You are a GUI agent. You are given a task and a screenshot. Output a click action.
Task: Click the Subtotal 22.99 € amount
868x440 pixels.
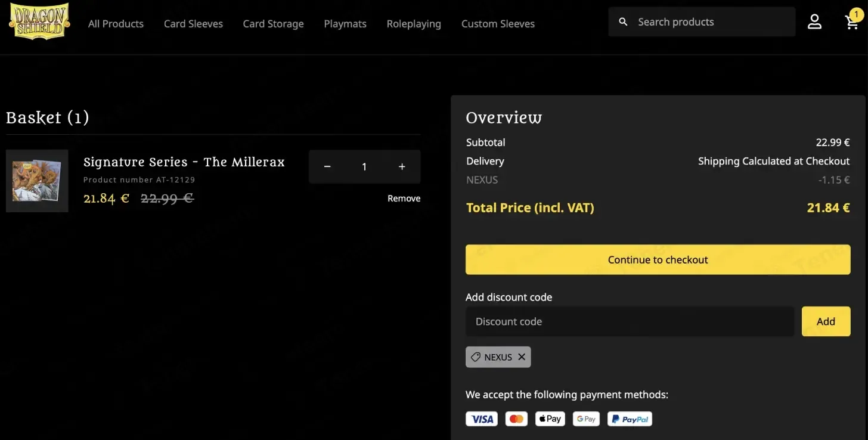833,142
